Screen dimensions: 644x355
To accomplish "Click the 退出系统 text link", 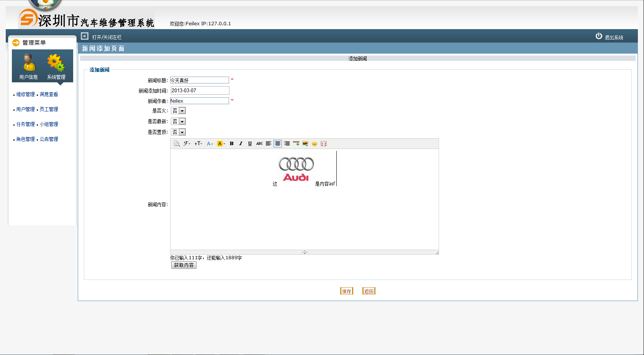I will click(614, 38).
